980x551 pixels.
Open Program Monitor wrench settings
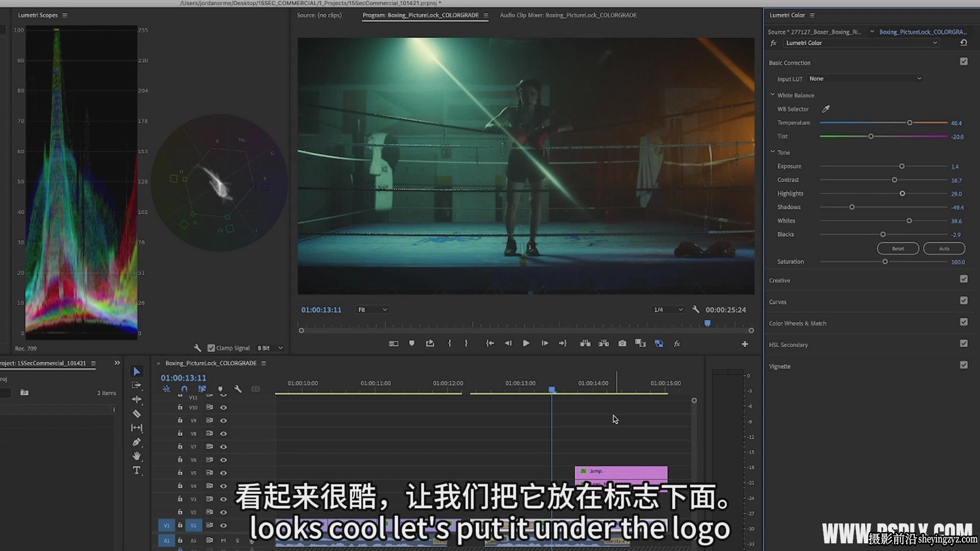coord(696,310)
